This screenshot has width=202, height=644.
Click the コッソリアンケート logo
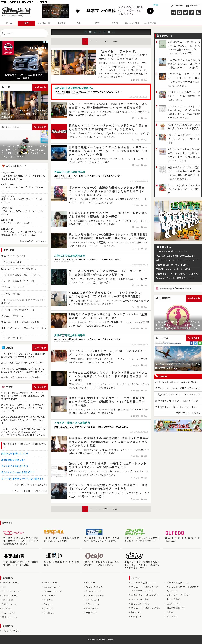coord(135,532)
